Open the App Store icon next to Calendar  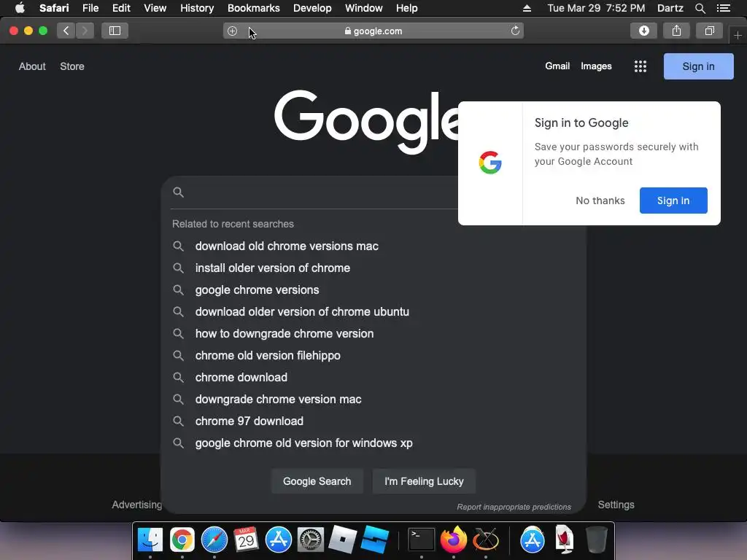278,540
